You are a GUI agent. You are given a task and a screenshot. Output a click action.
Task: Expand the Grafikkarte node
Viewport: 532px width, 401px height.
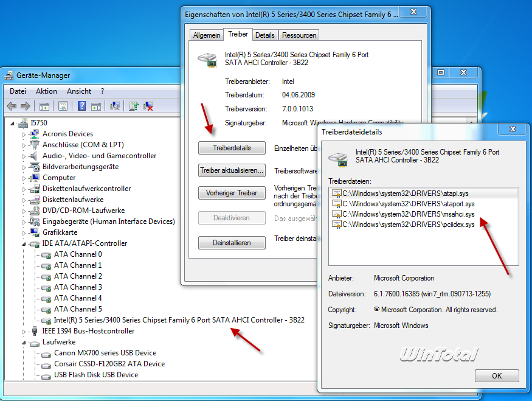(24, 233)
